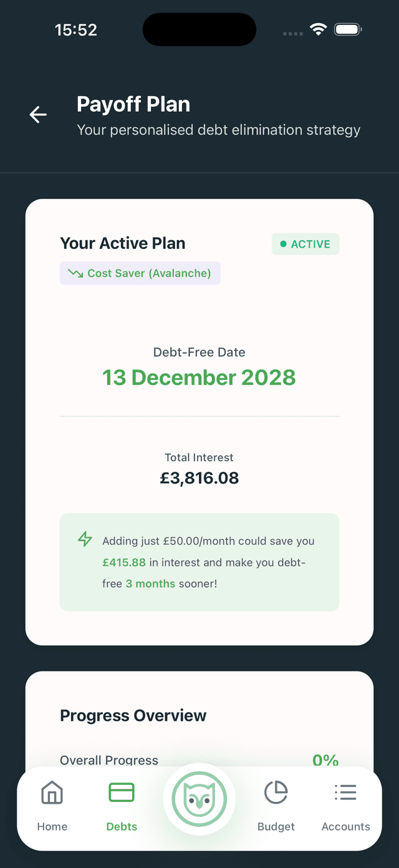
Task: Tap the Budget tab label
Action: [276, 827]
